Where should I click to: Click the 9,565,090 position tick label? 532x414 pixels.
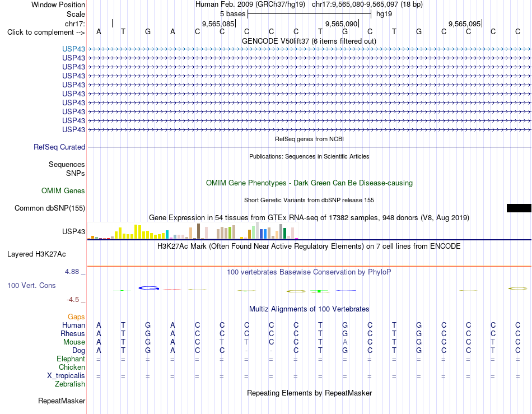click(342, 24)
